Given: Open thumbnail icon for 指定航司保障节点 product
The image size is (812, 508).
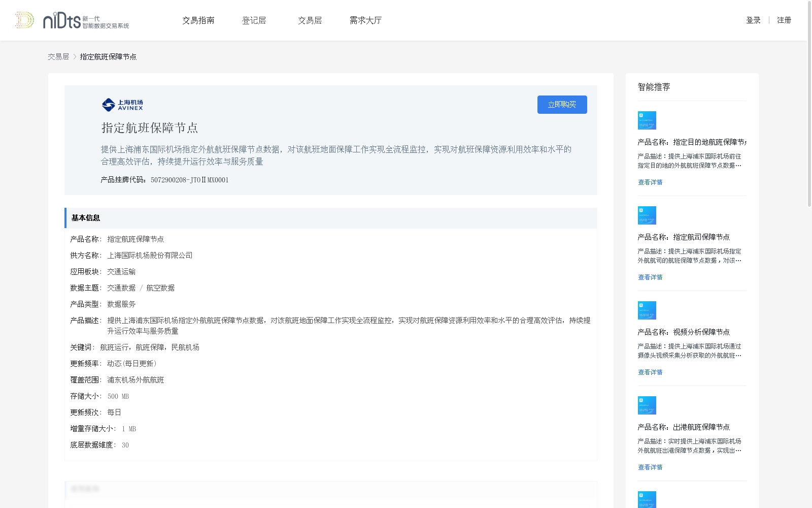Looking at the screenshot, I should point(647,215).
